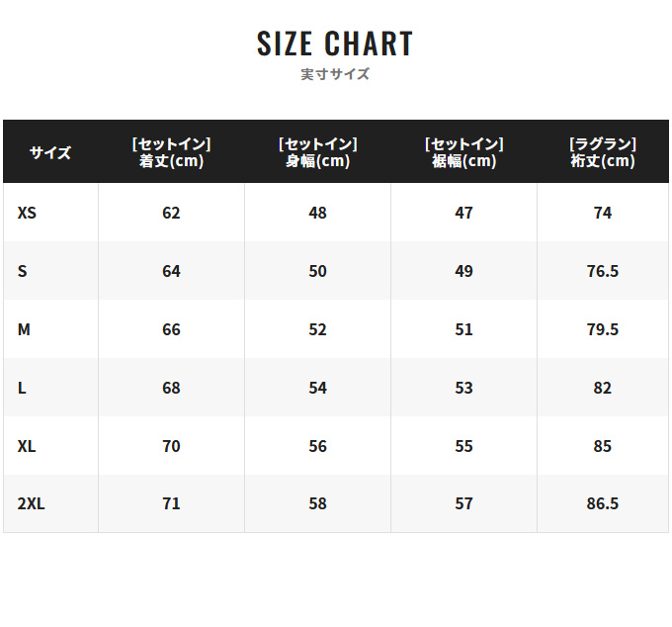This screenshot has height=627, width=672.
Task: Select the セットイン 着丈(cm) column header
Action: 171,152
